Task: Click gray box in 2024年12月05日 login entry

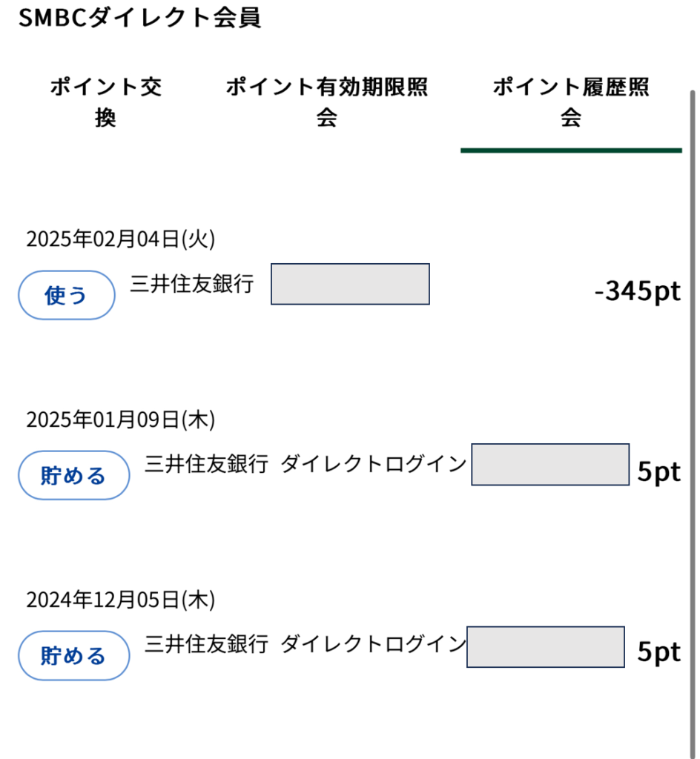Action: pyautogui.click(x=546, y=646)
